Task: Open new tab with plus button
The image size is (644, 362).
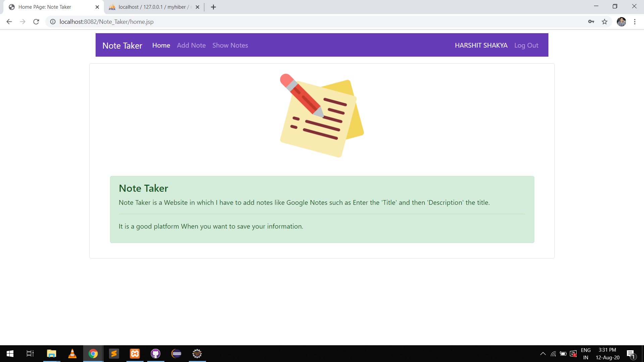Action: pos(213,7)
